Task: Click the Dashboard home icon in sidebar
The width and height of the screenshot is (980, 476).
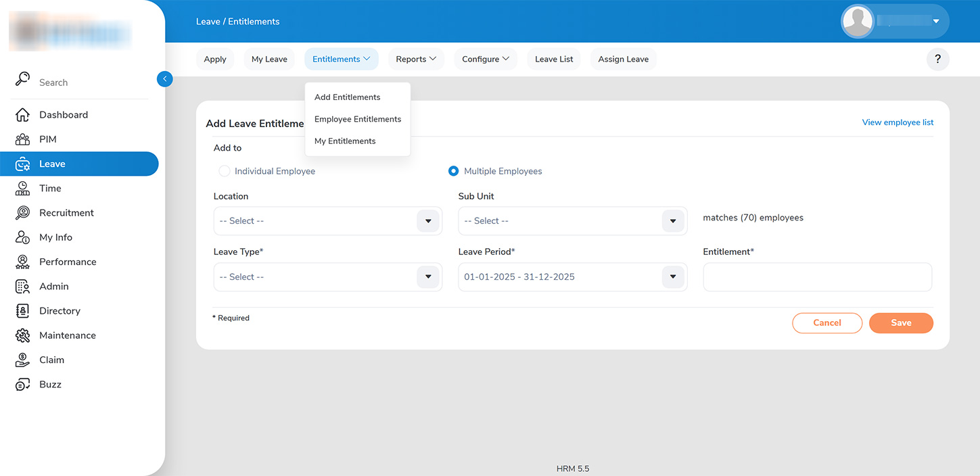Action: tap(22, 115)
